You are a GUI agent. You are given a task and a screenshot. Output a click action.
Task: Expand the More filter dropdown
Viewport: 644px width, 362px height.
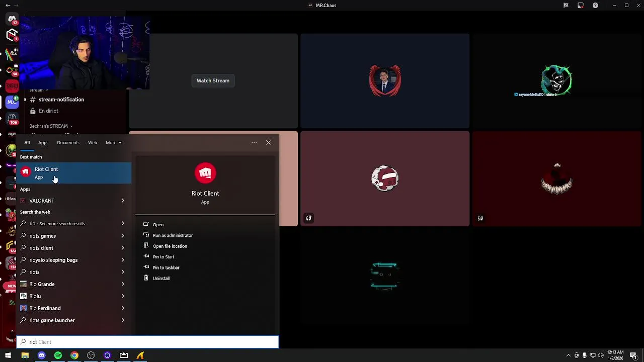pyautogui.click(x=114, y=143)
